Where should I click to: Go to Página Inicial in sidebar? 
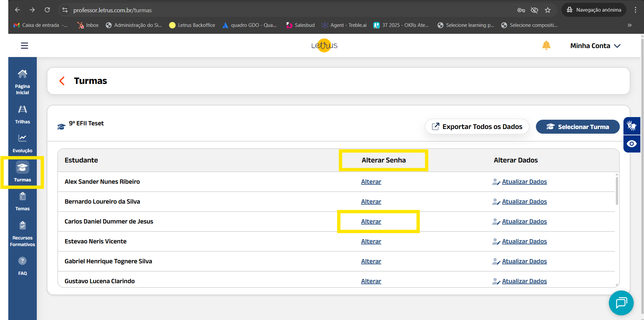(x=23, y=82)
